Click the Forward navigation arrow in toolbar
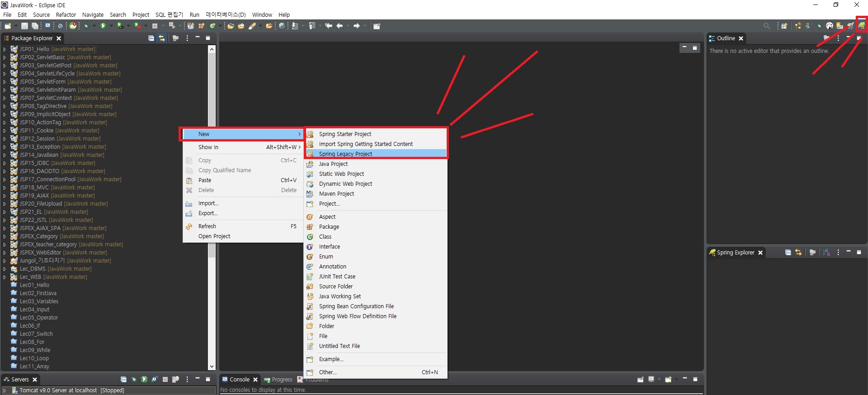Viewport: 868px width, 395px height. pos(357,26)
